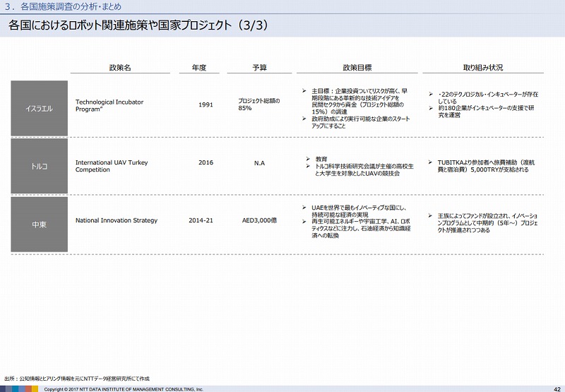Select Technological Incubator Program policy name
The width and height of the screenshot is (565, 392).
pyautogui.click(x=109, y=106)
